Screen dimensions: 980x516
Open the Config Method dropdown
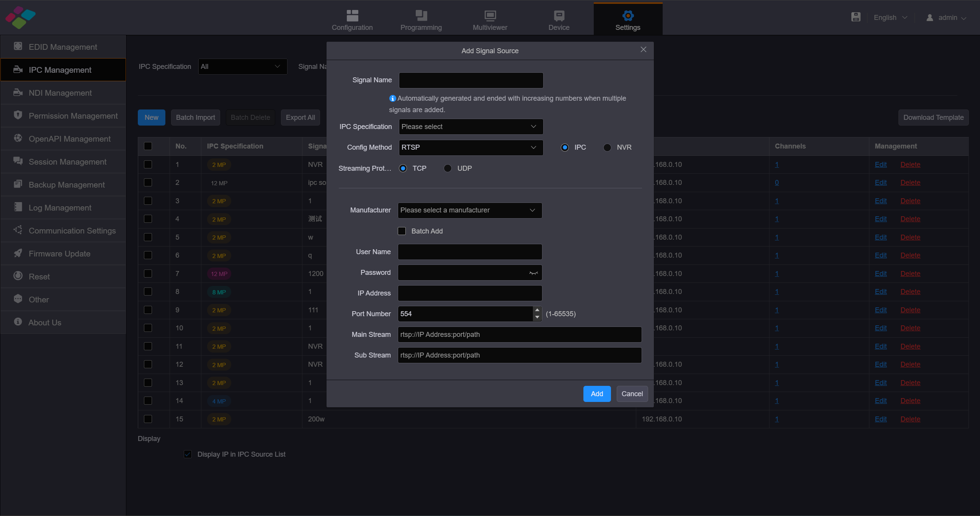[470, 147]
